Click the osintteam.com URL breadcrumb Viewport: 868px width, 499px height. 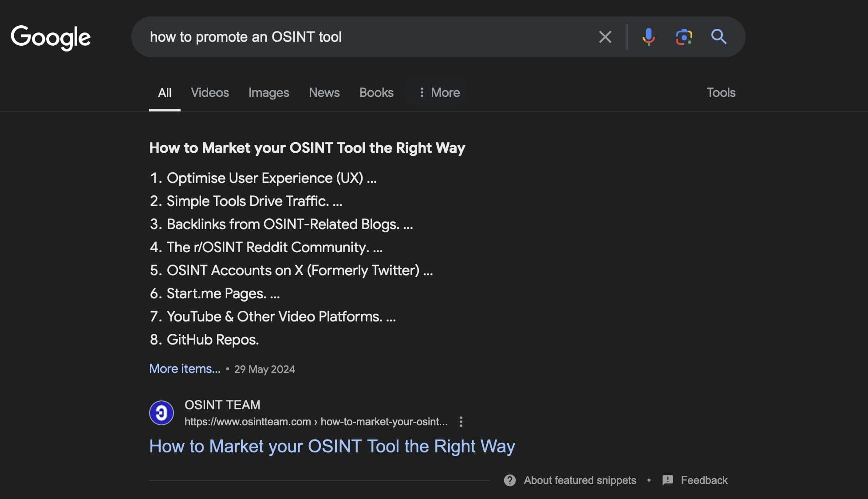coord(316,422)
